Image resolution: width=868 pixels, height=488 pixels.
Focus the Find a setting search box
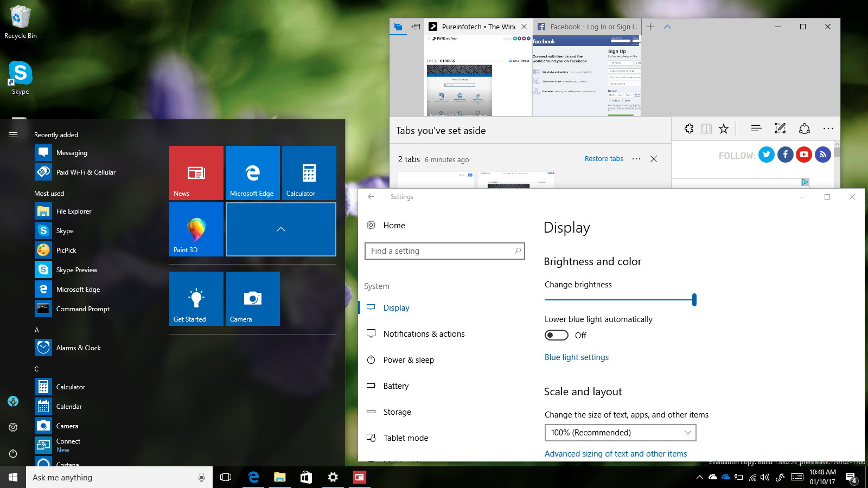(445, 251)
